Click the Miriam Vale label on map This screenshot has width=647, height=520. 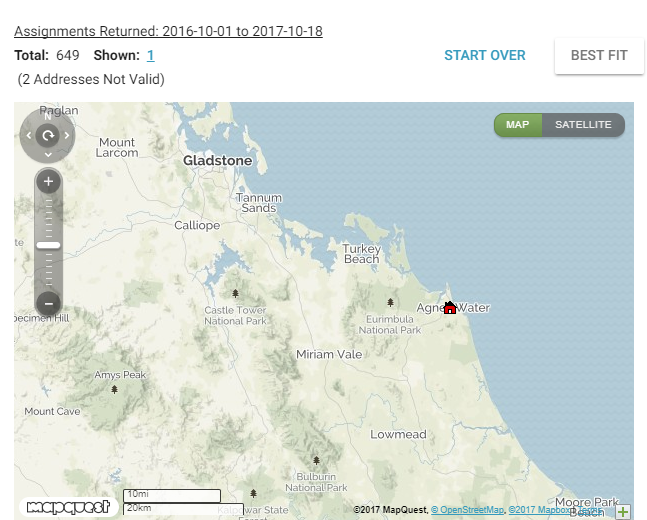[x=329, y=354]
